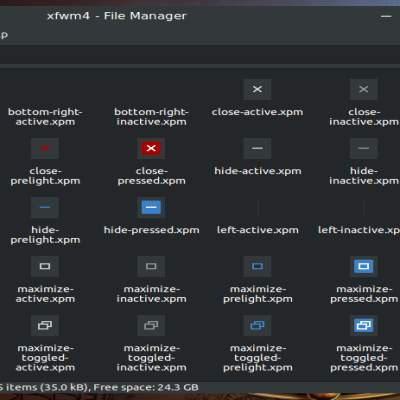Pick the hide-active.xpm file icon

(x=257, y=148)
